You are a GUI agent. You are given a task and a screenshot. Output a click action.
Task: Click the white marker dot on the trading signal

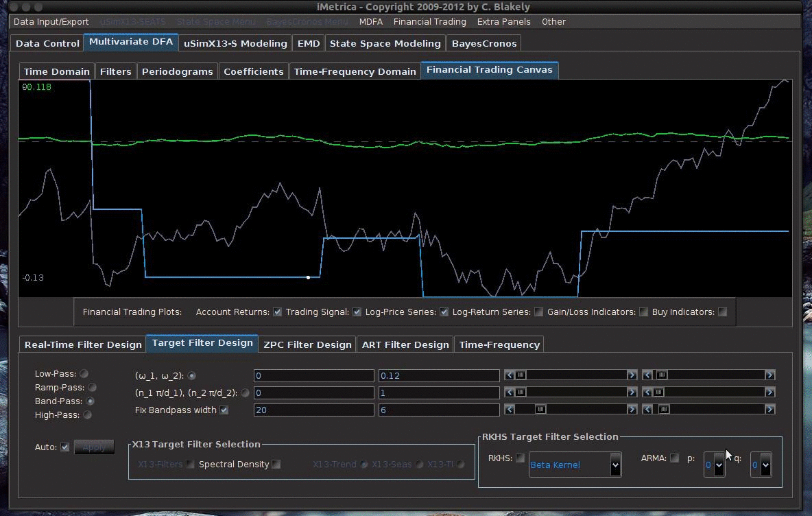click(308, 277)
